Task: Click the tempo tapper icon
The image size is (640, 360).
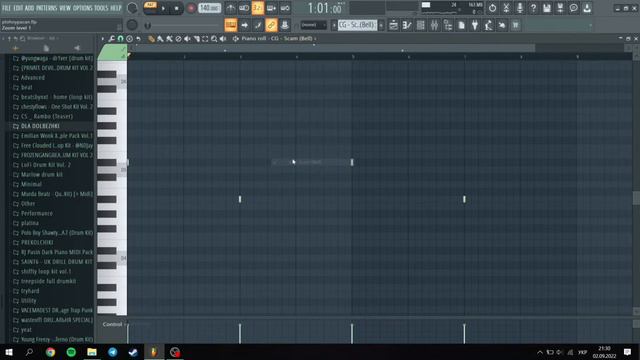Action: 488,25
